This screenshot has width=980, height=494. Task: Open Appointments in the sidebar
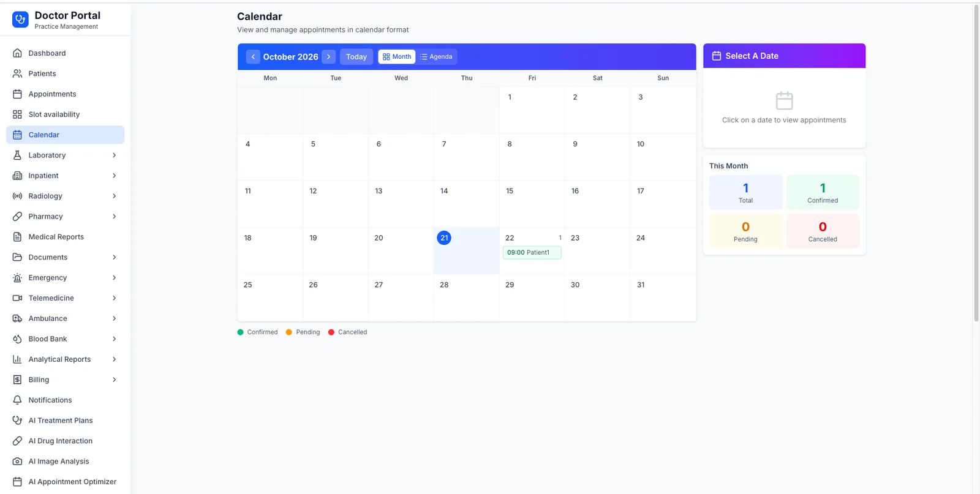pos(65,94)
